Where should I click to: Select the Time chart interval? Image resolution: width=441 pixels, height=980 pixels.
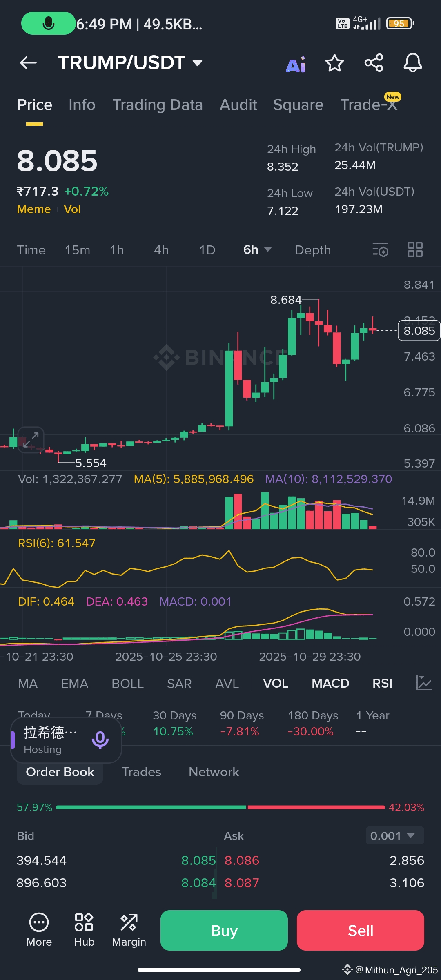point(31,250)
